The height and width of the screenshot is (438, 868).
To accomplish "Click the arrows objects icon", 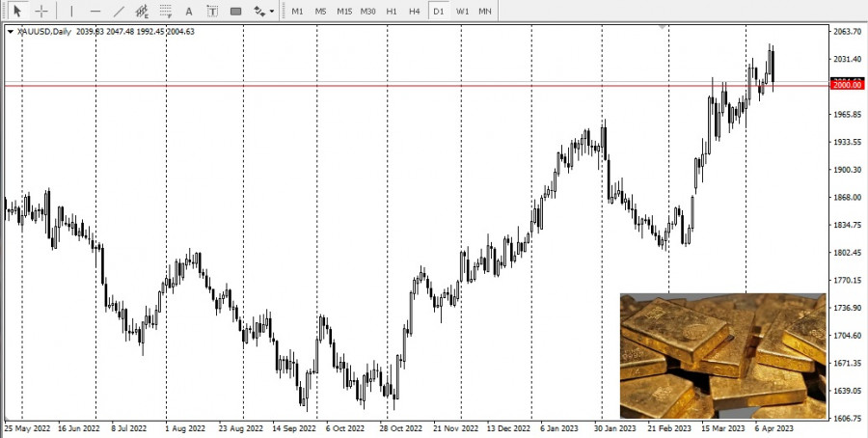I will point(259,11).
